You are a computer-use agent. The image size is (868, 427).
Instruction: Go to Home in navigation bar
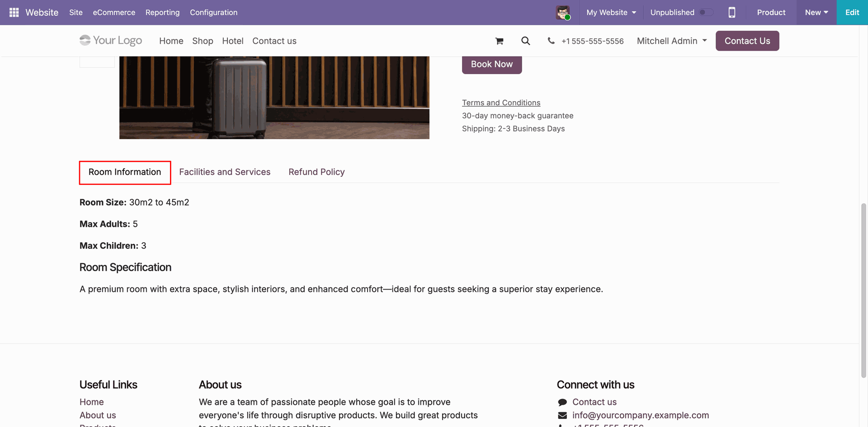tap(171, 41)
